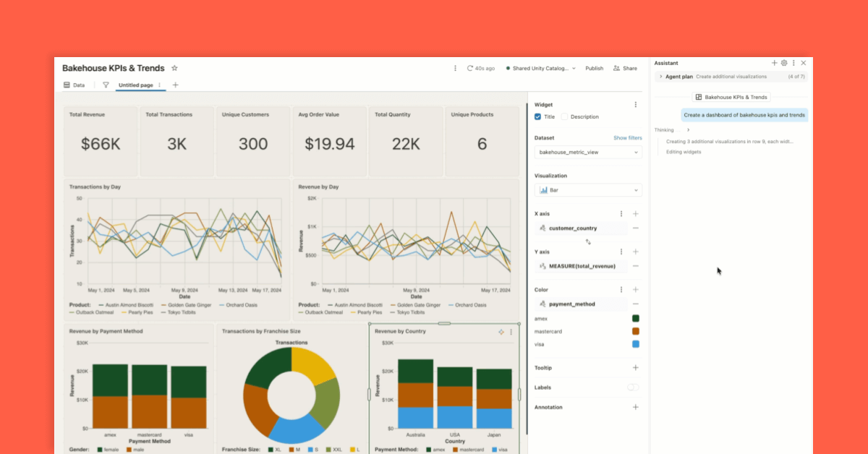
Task: Start a new Assistant chat with the plus icon
Action: pyautogui.click(x=774, y=63)
